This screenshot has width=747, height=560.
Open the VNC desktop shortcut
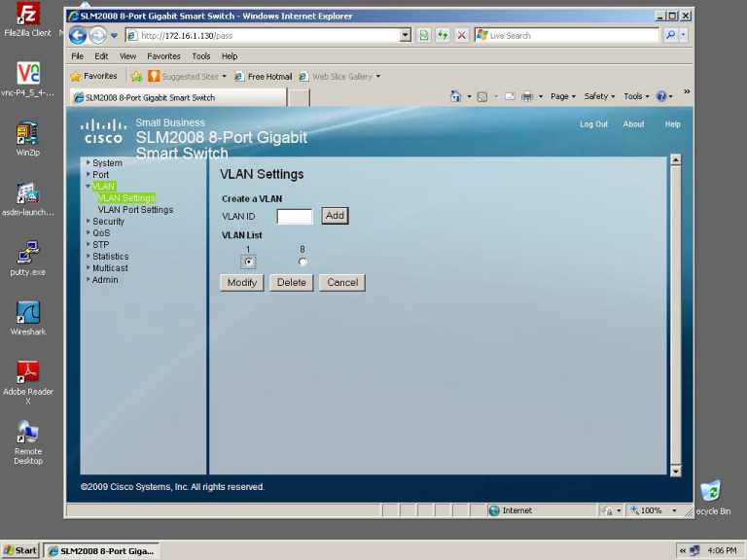[x=27, y=79]
